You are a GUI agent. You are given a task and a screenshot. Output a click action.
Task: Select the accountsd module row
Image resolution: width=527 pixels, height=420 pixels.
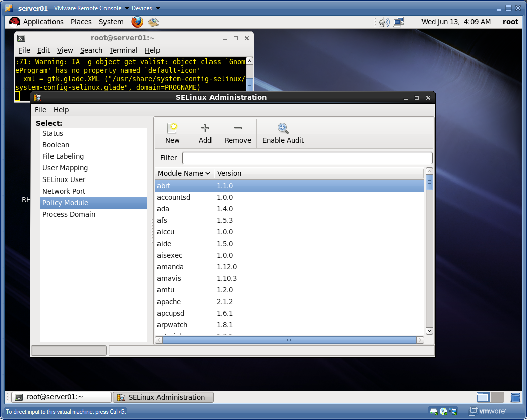[289, 198]
